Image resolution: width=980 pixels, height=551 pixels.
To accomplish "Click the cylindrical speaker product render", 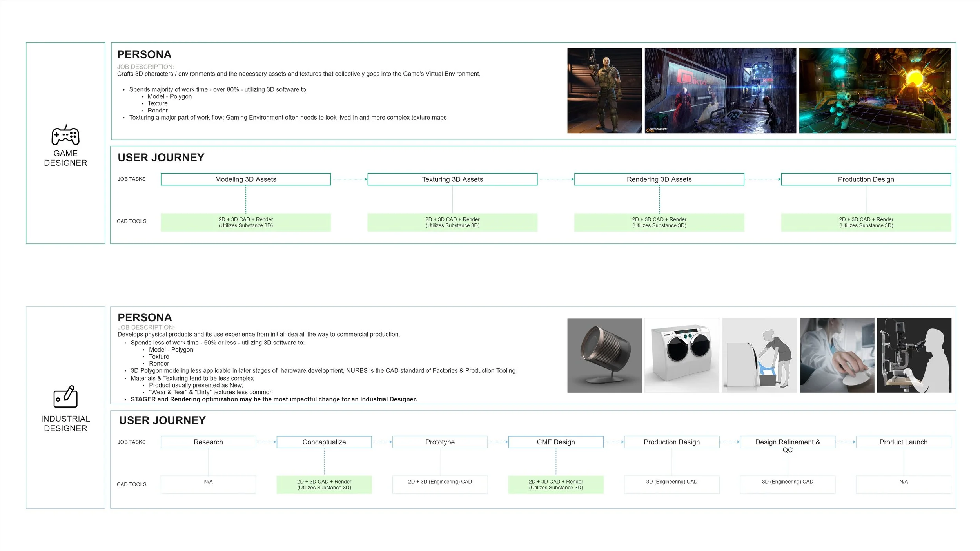I will coord(604,355).
